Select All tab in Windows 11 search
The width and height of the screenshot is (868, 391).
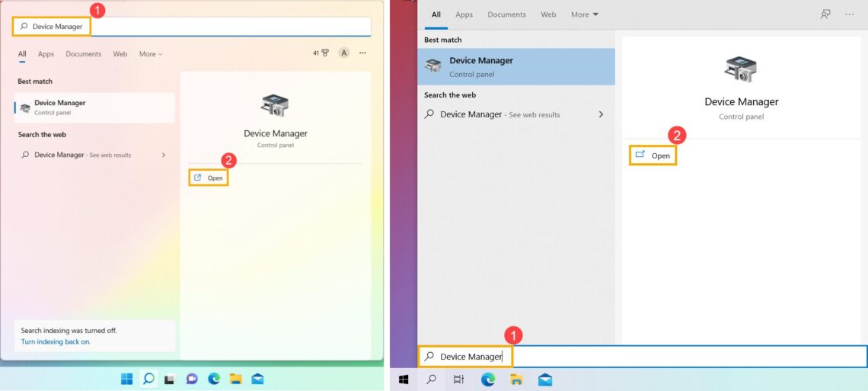(x=22, y=54)
